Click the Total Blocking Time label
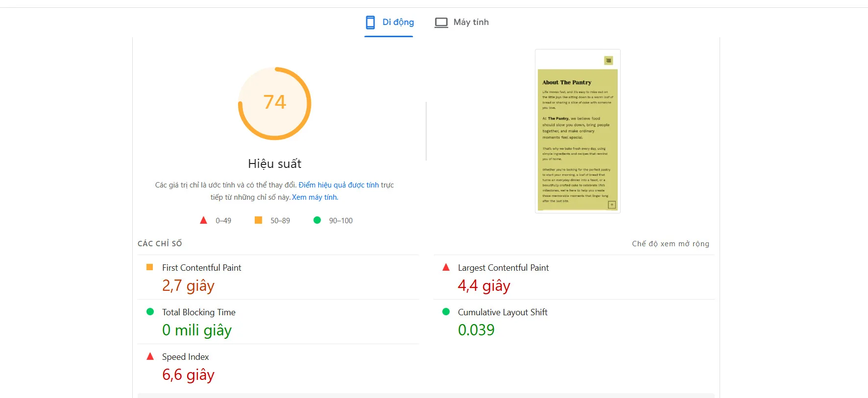This screenshot has width=868, height=398. [x=199, y=312]
